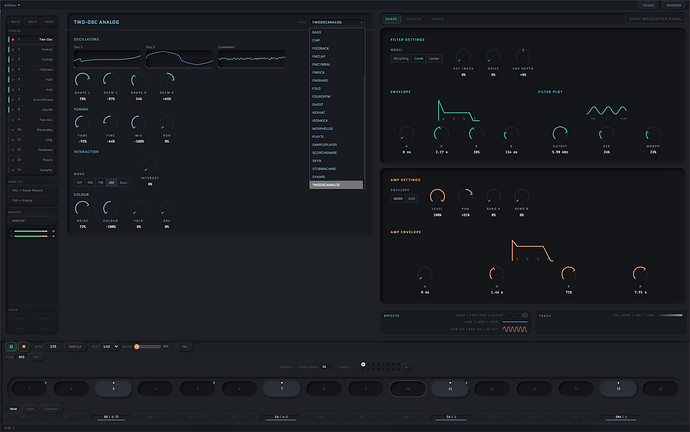Open the Condition tab in sequencer
This screenshot has height=432, width=690.
click(x=51, y=409)
